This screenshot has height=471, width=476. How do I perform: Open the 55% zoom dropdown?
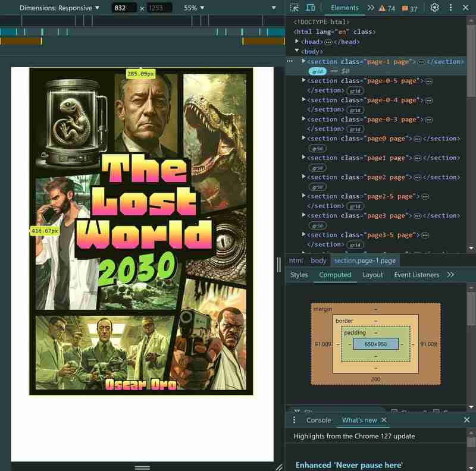194,8
